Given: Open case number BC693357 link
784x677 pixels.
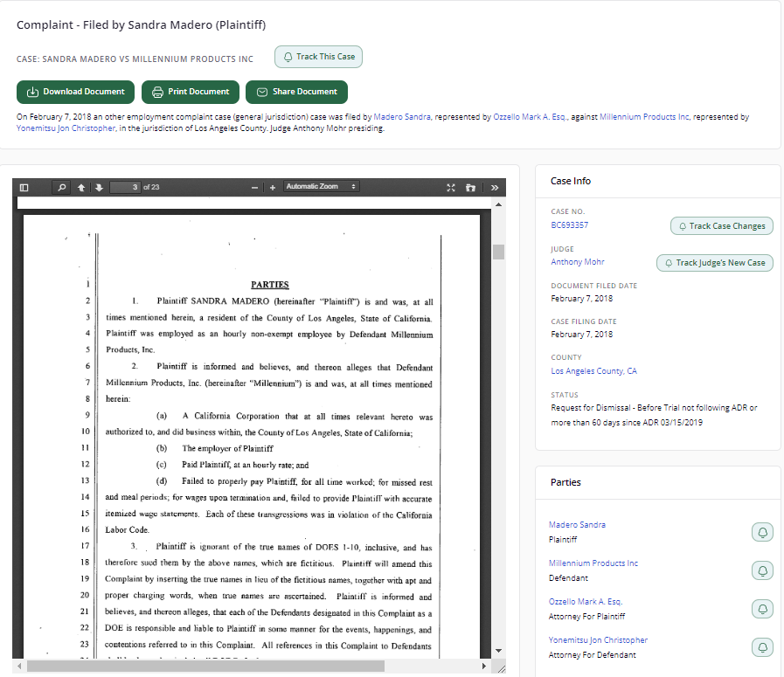Looking at the screenshot, I should (x=570, y=225).
